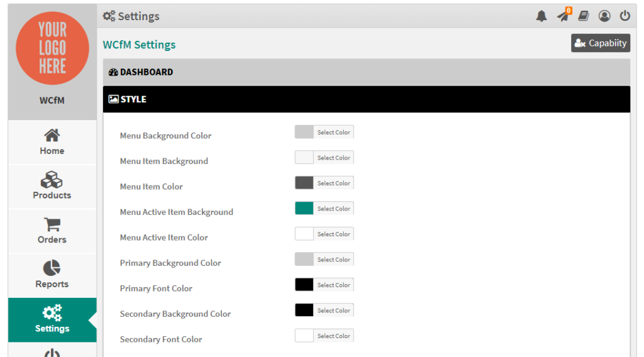Go to Home in the sidebar
Viewport: 644px width, 357px height.
(x=52, y=142)
